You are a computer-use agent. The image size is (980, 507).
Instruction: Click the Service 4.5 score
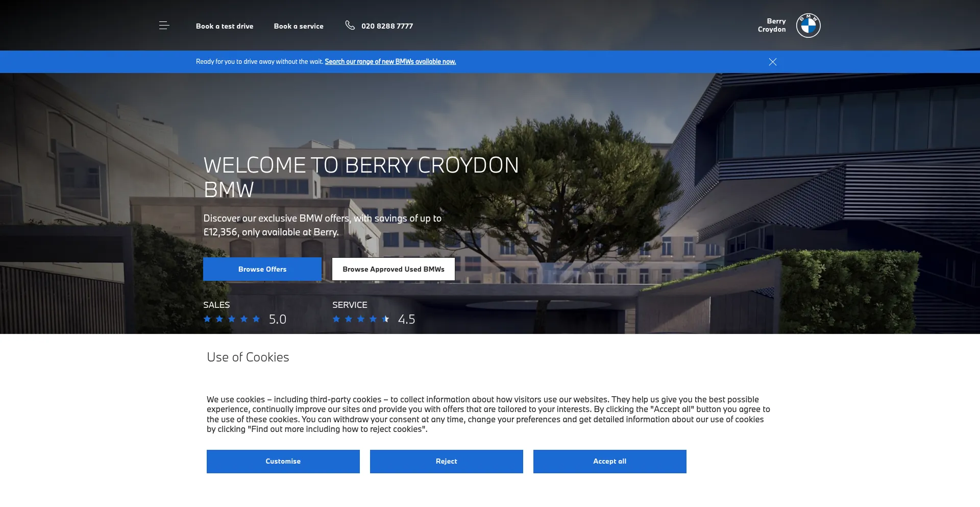pos(406,319)
